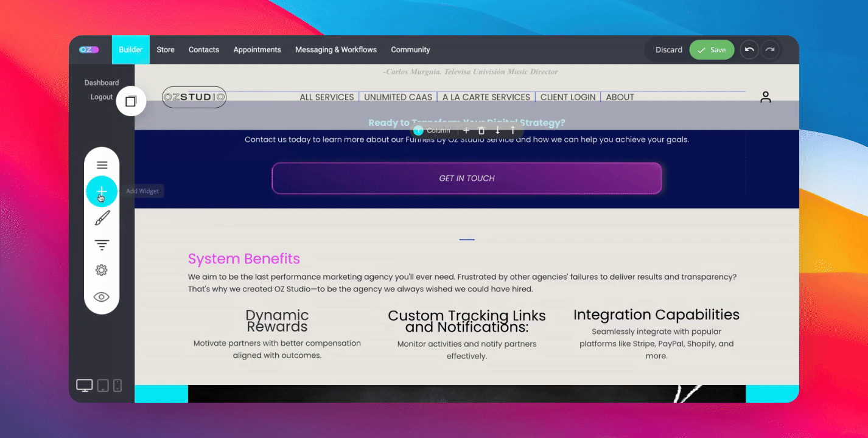Click the user account icon on the page
The width and height of the screenshot is (868, 438).
pyautogui.click(x=766, y=97)
